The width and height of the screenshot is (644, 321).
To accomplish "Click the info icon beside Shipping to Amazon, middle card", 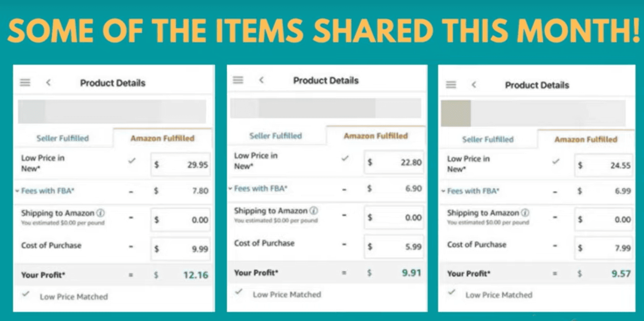I will pyautogui.click(x=314, y=210).
